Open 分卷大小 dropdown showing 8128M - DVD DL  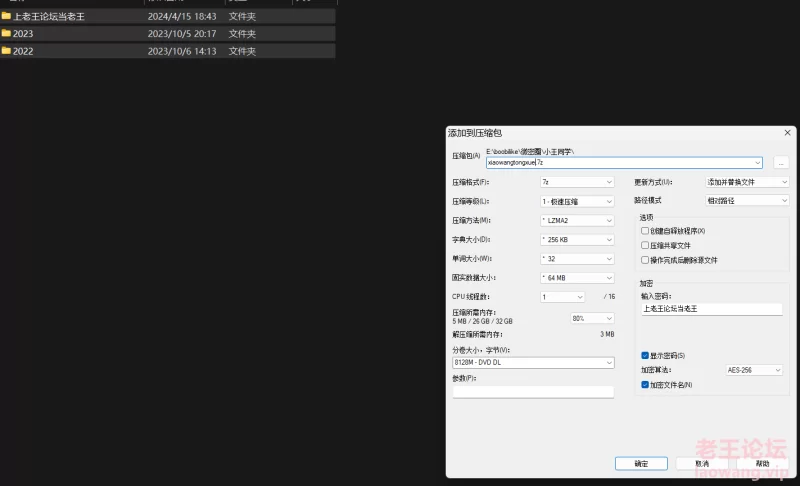click(x=533, y=363)
